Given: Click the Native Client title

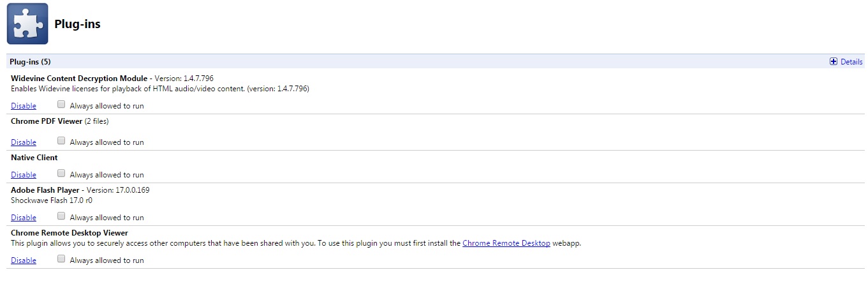Looking at the screenshot, I should click(x=34, y=158).
